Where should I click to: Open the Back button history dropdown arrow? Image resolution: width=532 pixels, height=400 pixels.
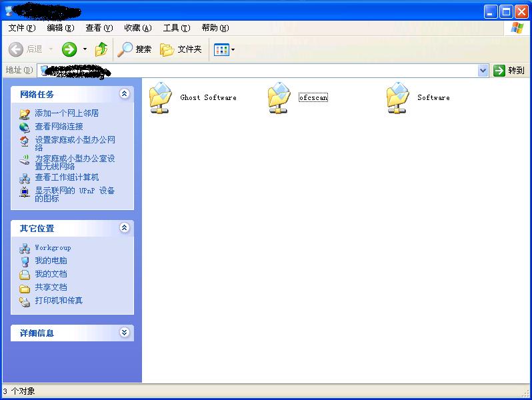[x=51, y=49]
